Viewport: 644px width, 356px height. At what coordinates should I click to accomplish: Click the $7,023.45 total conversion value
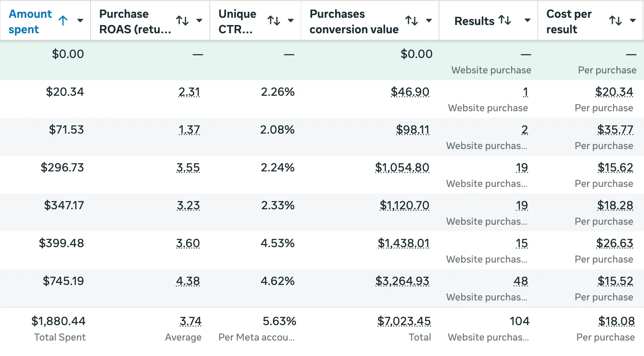coord(404,321)
